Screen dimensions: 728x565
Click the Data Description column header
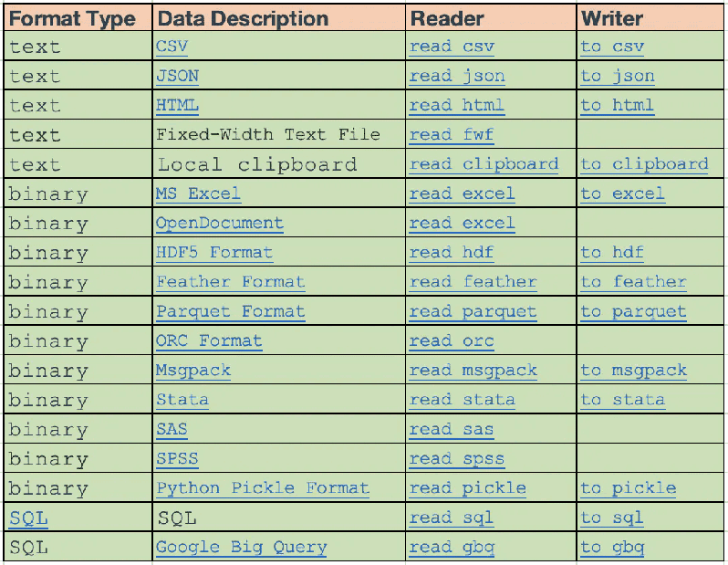click(243, 18)
